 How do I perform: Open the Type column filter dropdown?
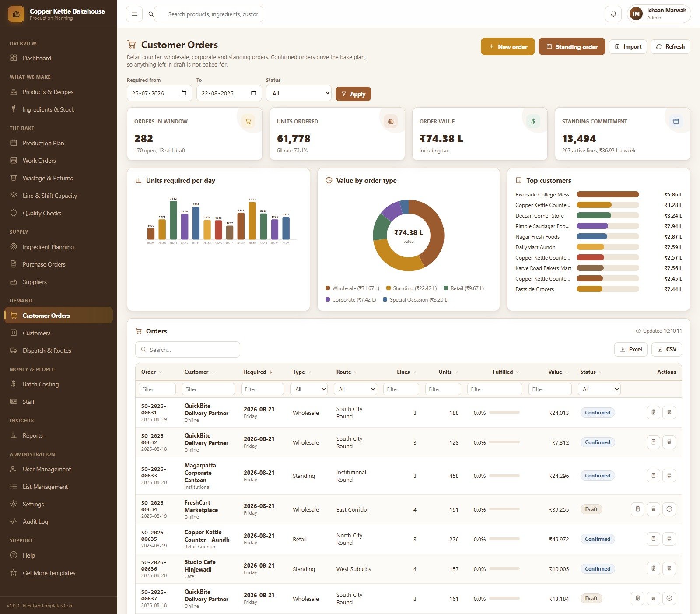tap(310, 389)
